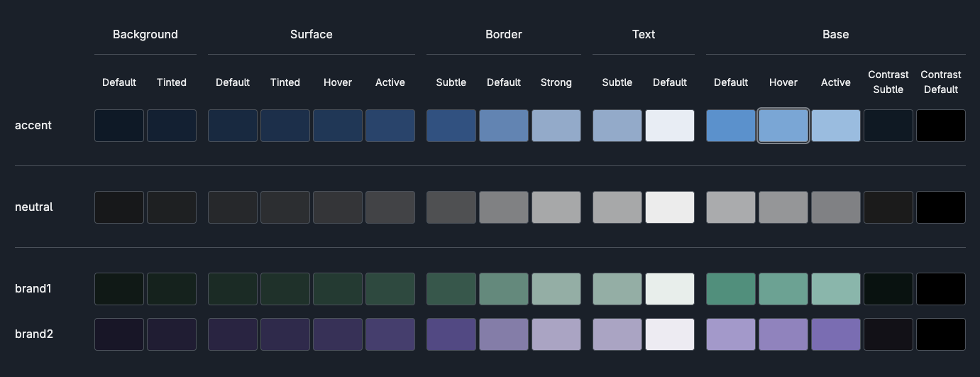Open accent Base Active swatch
This screenshot has width=980, height=377.
point(836,126)
